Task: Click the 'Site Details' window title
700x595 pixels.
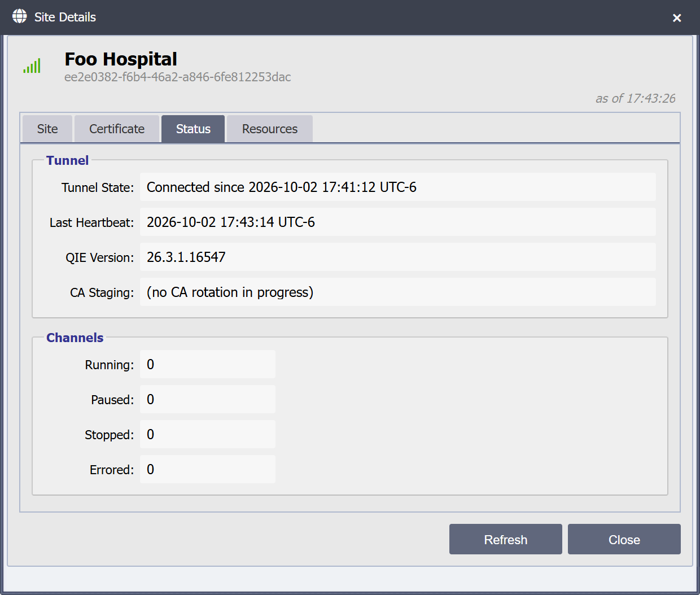Action: point(65,17)
